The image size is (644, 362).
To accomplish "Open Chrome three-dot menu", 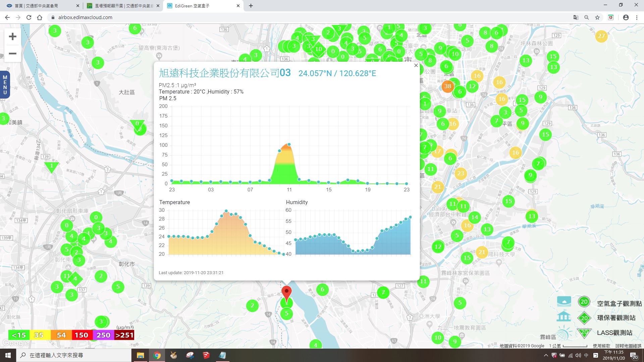I will point(636,17).
